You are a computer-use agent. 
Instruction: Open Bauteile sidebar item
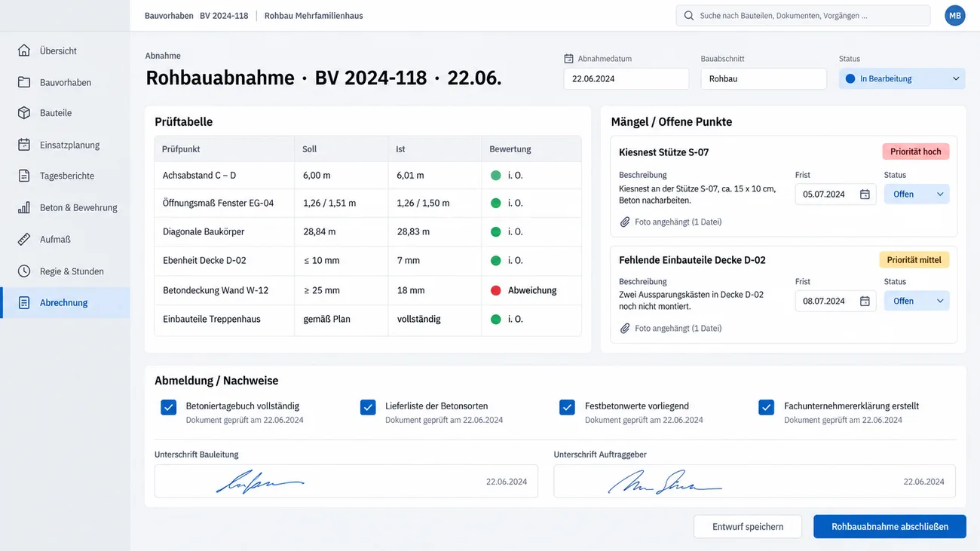tap(65, 112)
